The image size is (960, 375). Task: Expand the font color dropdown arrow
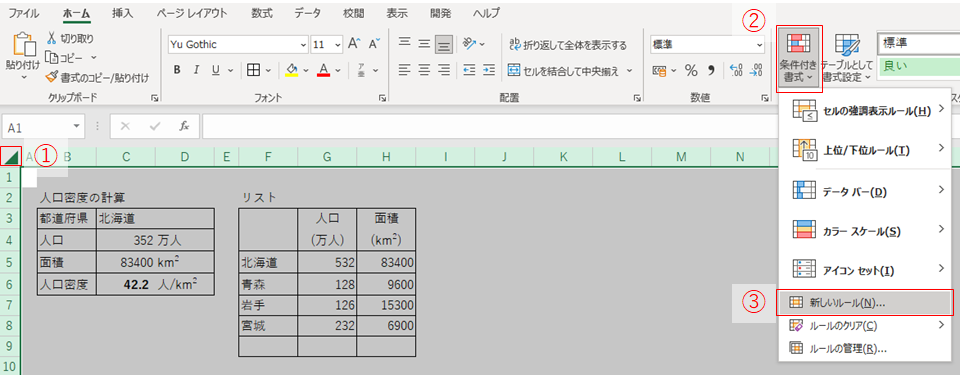click(x=337, y=70)
